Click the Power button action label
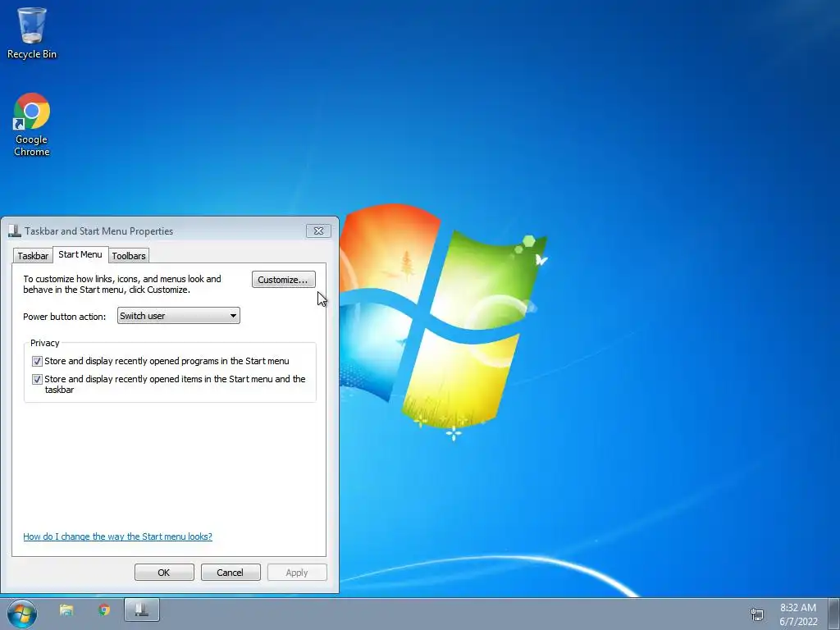This screenshot has height=630, width=840. click(64, 317)
